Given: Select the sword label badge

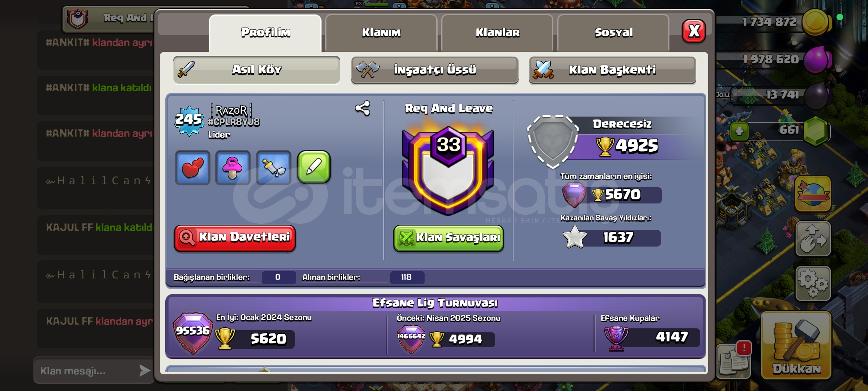Looking at the screenshot, I should [274, 168].
